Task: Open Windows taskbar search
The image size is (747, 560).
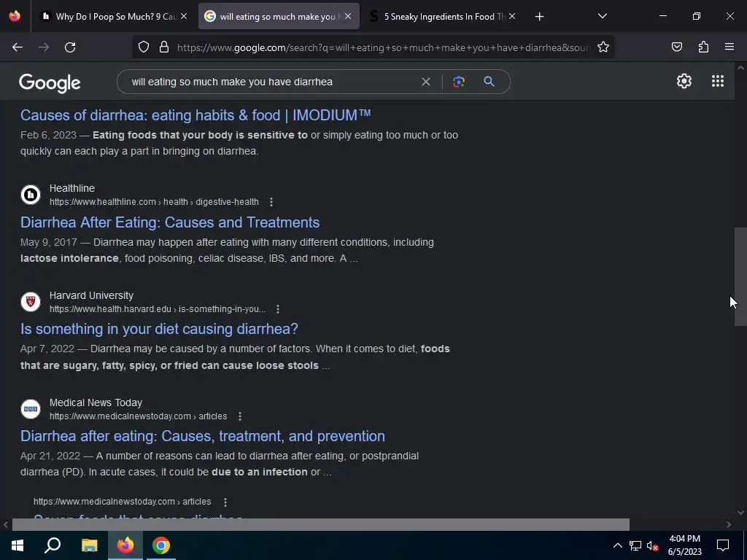Action: 53,545
